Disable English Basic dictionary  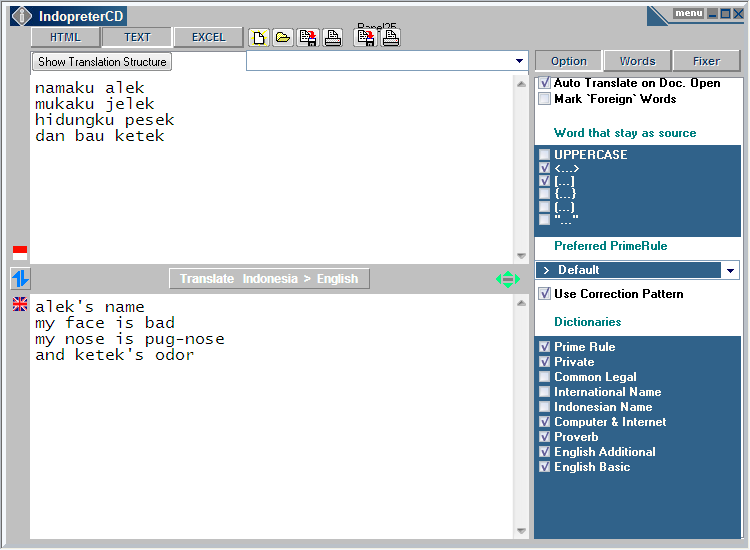pos(544,467)
